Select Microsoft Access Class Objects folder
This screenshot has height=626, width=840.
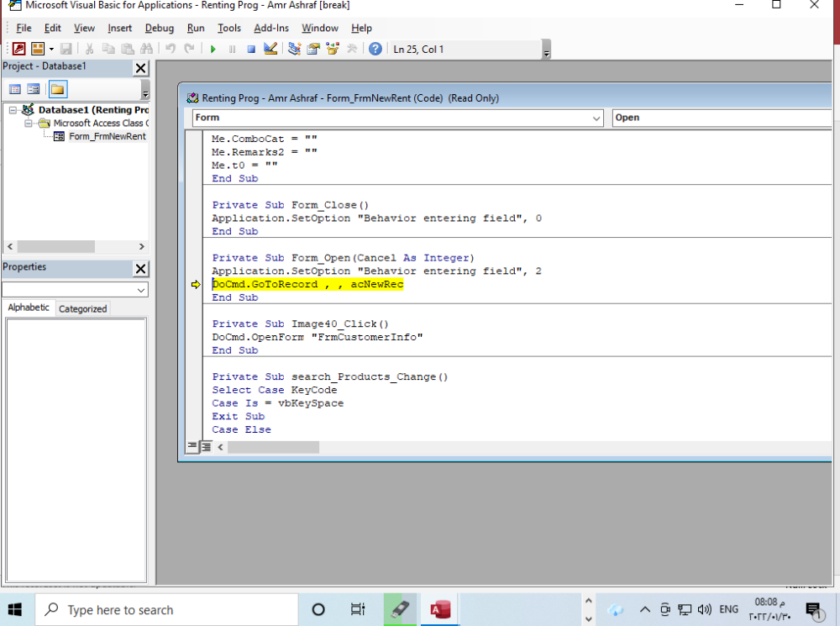[101, 124]
